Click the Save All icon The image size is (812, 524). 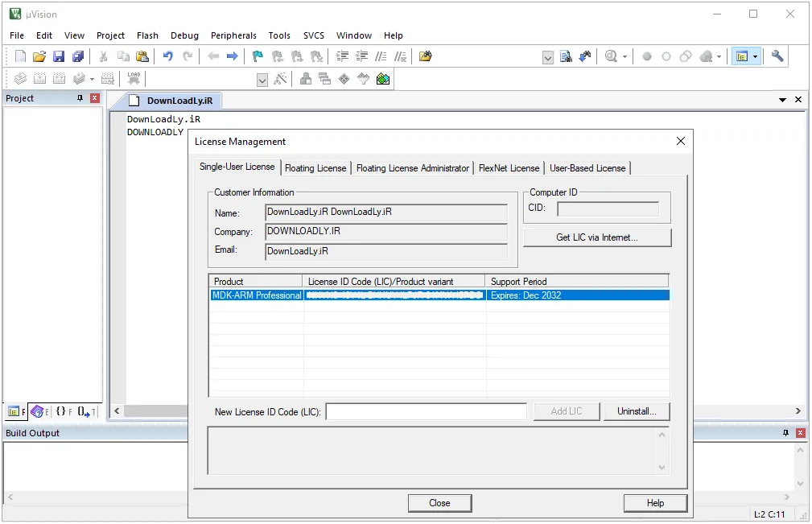pos(78,56)
